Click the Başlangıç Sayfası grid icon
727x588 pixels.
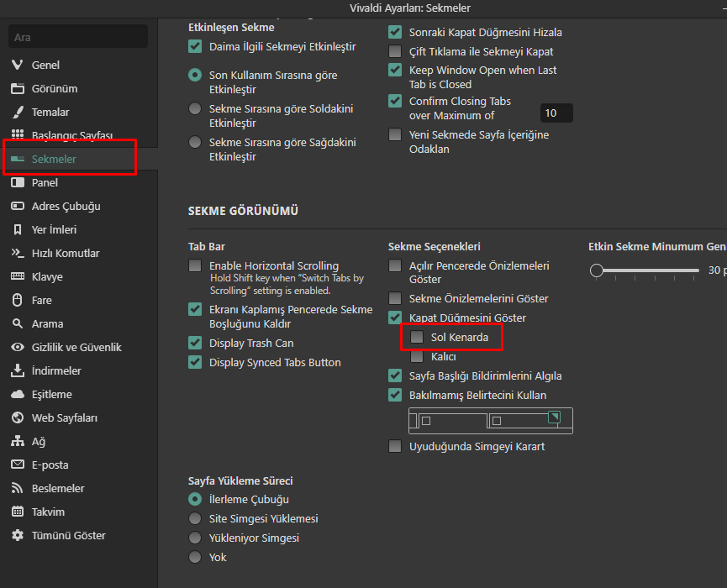[18, 134]
